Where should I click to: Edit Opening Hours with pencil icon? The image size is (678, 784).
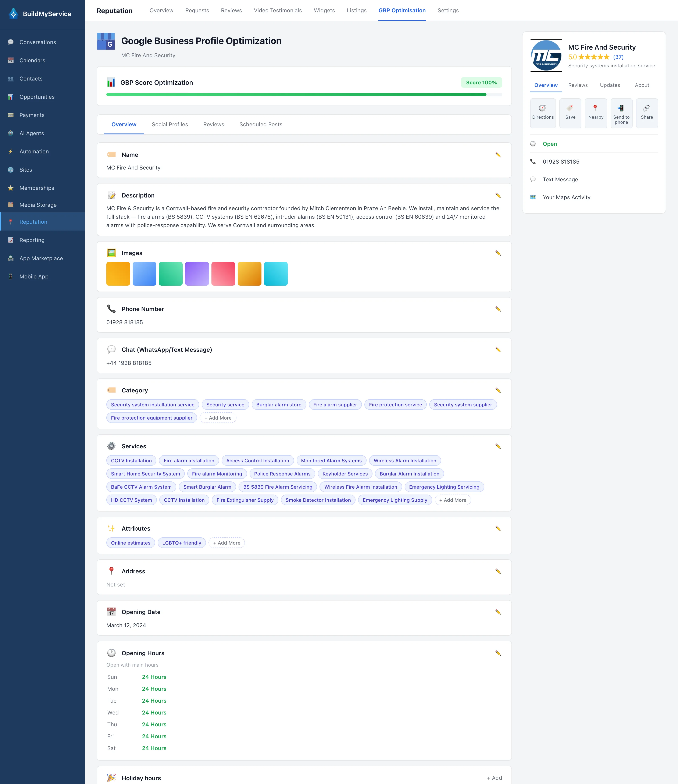tap(498, 653)
